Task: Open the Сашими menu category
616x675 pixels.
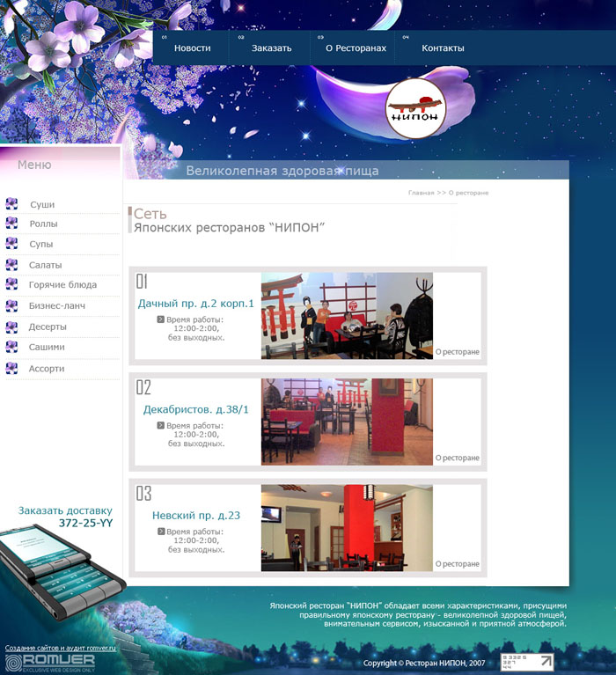Action: (47, 347)
